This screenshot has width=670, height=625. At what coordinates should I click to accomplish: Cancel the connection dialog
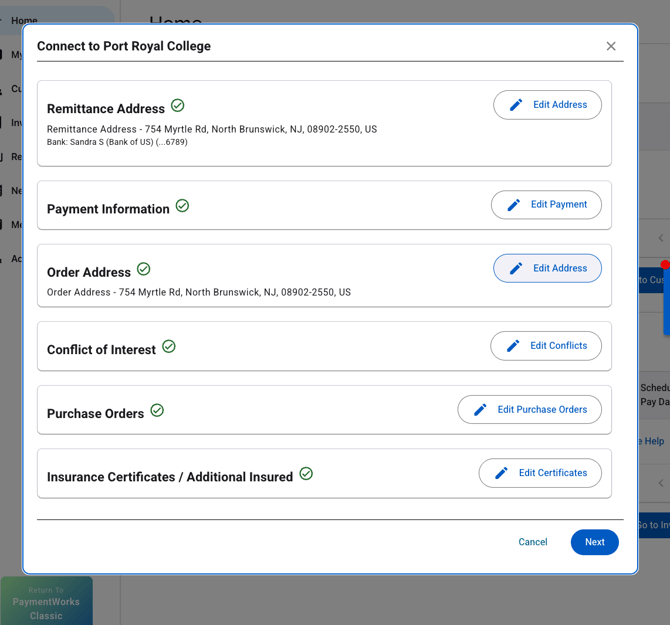532,542
